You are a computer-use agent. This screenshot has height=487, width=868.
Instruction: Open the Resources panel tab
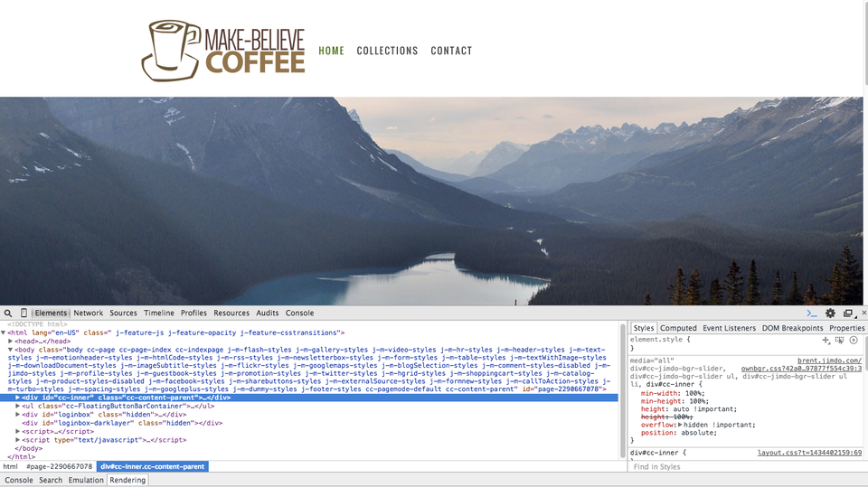click(x=231, y=313)
